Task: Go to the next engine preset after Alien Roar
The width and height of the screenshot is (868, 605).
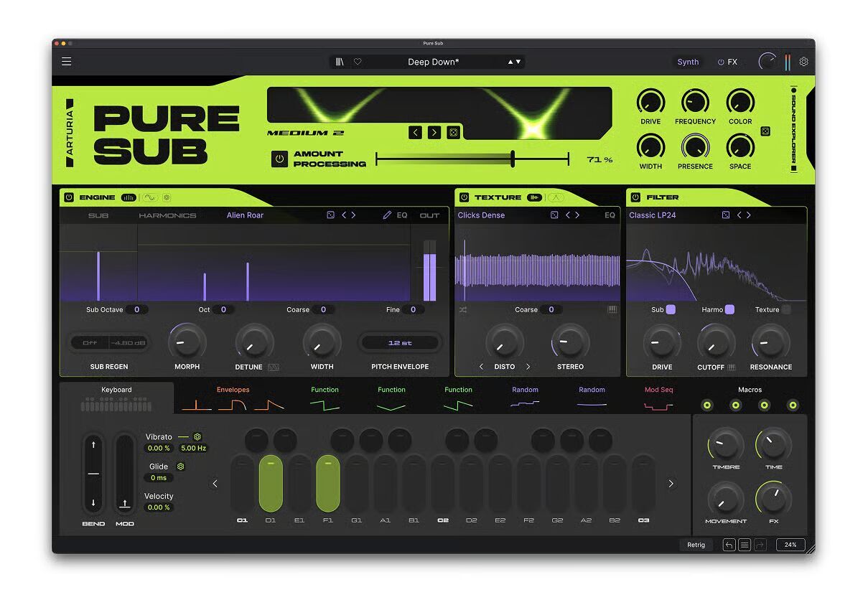Action: pos(353,215)
